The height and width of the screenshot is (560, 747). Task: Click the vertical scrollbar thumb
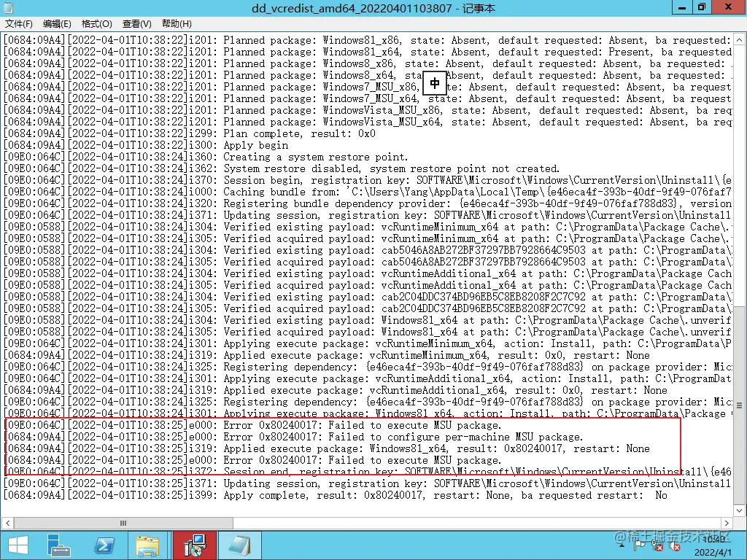coord(739,405)
